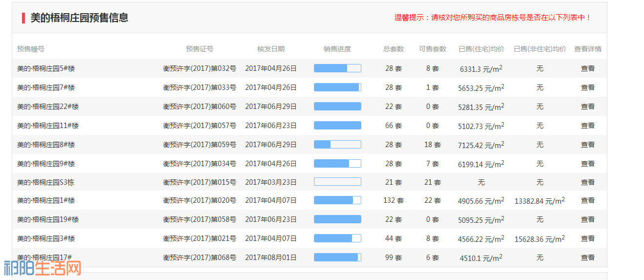Open 查看 details for 美的·梧桐庄园7#楼
This screenshot has height=280, width=644.
pyautogui.click(x=587, y=87)
